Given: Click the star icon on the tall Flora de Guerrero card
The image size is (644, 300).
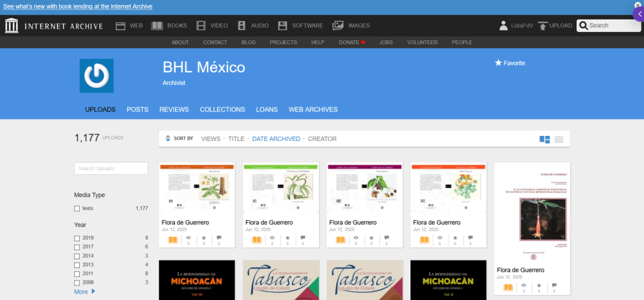Looking at the screenshot, I should point(539,286).
